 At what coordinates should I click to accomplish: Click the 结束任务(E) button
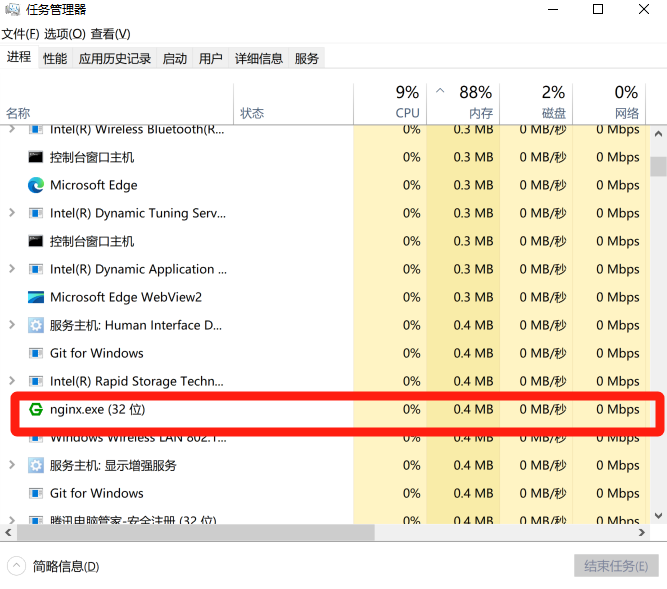point(616,566)
